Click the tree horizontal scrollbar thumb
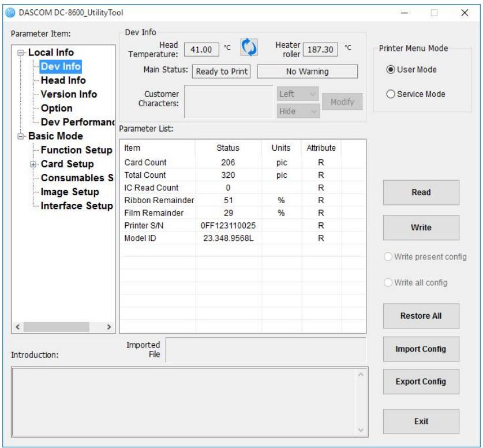Viewport: 483px width, 448px height. click(57, 327)
